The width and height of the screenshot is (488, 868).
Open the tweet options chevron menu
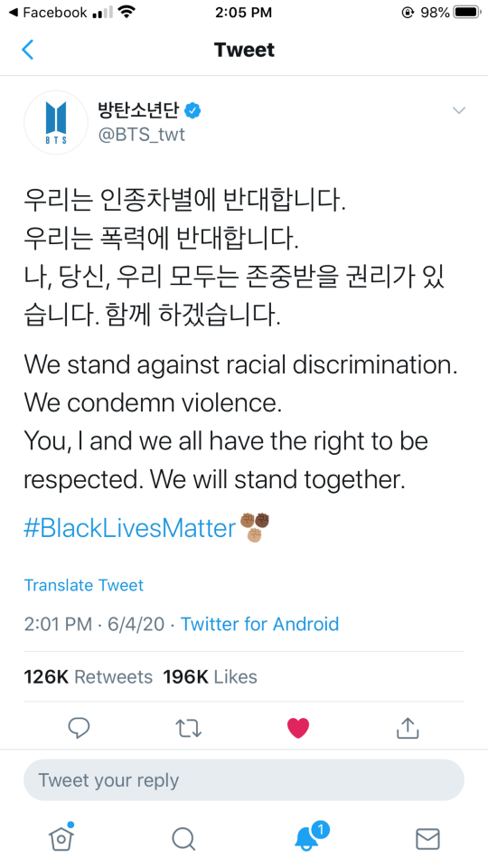pos(459,110)
